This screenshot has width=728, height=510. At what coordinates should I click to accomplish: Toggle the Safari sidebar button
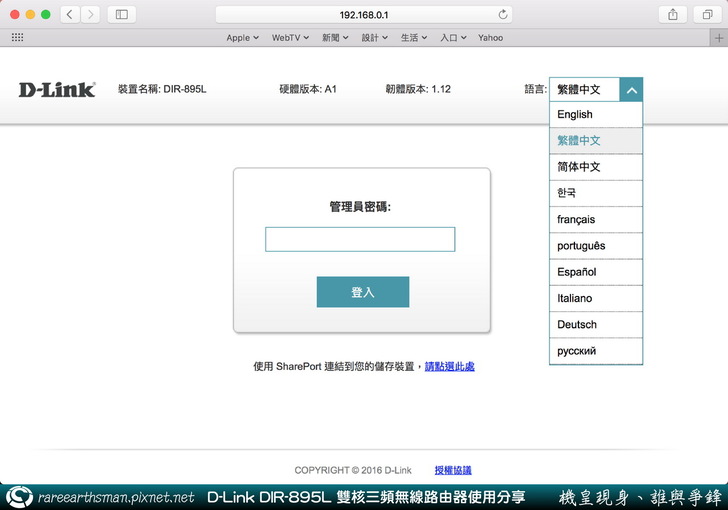click(x=122, y=14)
